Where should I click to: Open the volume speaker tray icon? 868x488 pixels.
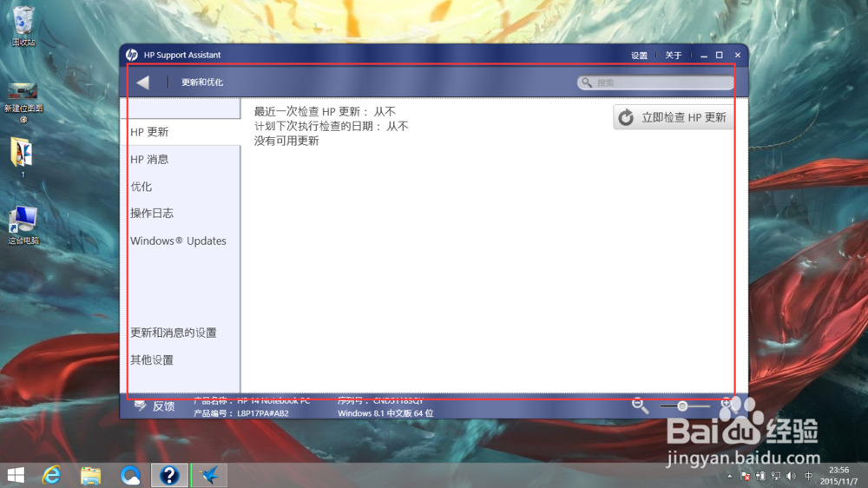(792, 476)
